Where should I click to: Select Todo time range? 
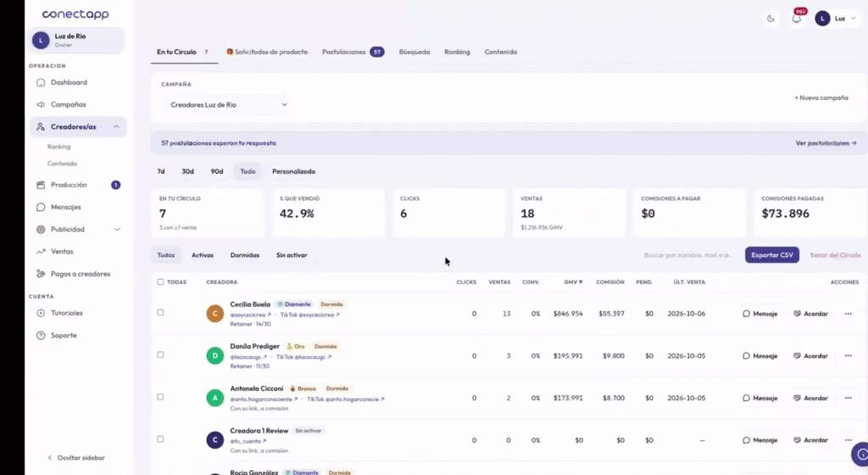click(x=248, y=171)
